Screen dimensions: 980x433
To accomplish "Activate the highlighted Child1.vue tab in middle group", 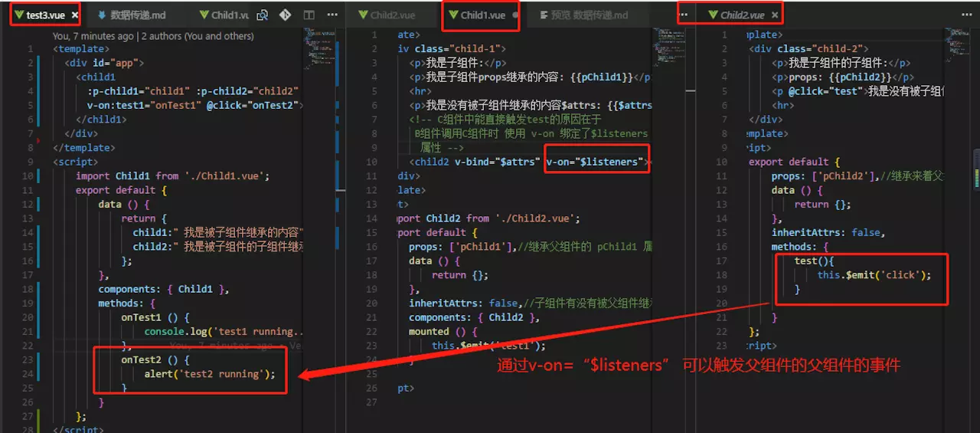I will (x=484, y=15).
